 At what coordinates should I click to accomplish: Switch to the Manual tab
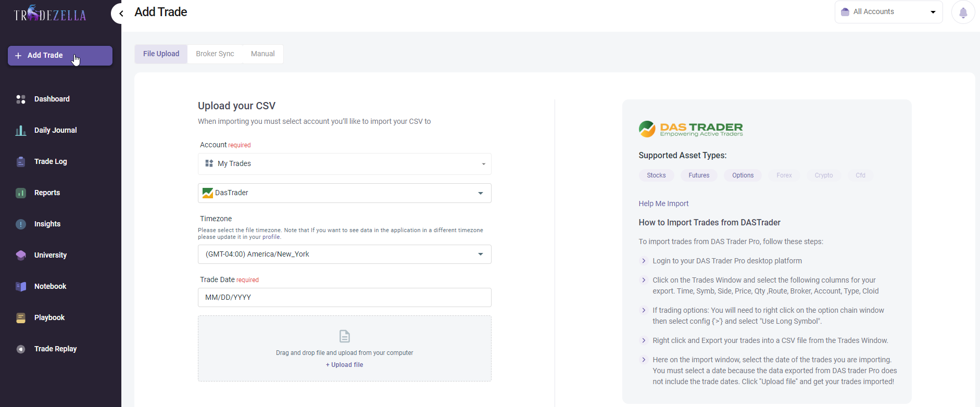(x=262, y=54)
